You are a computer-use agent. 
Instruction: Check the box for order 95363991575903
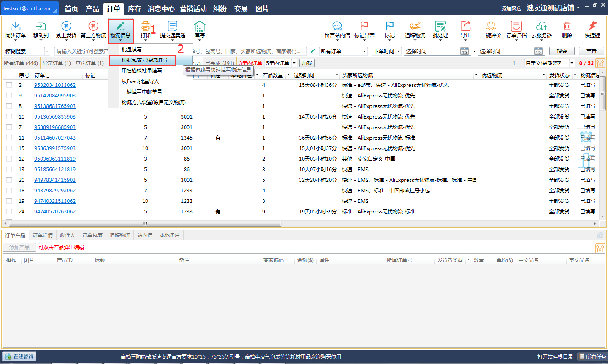click(9, 148)
